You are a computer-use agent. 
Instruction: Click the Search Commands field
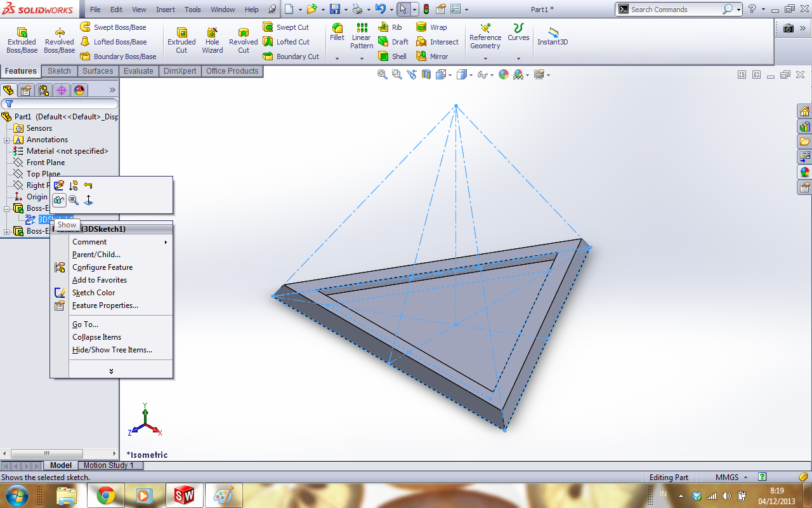tap(675, 10)
